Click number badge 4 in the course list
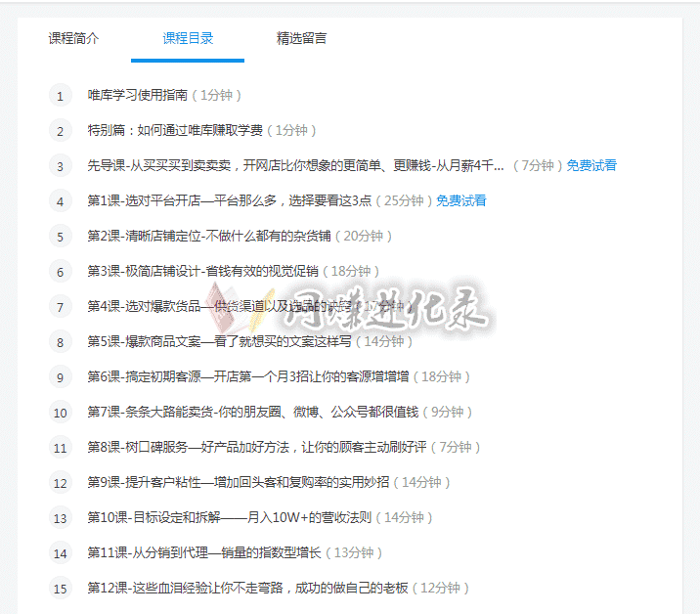700x614 pixels. tap(61, 201)
